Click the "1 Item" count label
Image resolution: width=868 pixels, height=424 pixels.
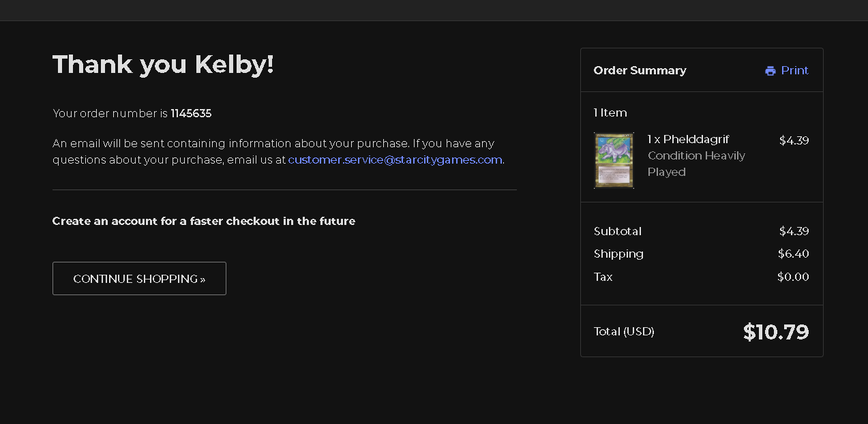coord(610,112)
